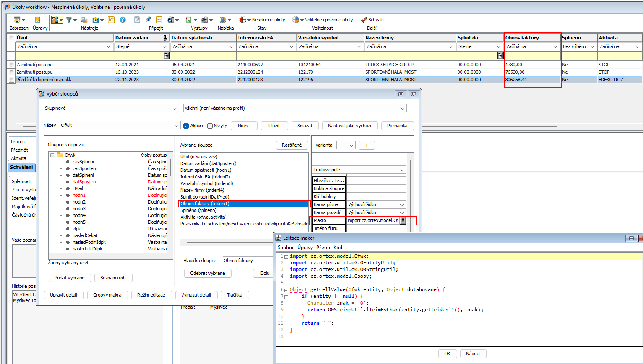
Task: Open the Soubor menu in macro editor
Action: tap(286, 248)
